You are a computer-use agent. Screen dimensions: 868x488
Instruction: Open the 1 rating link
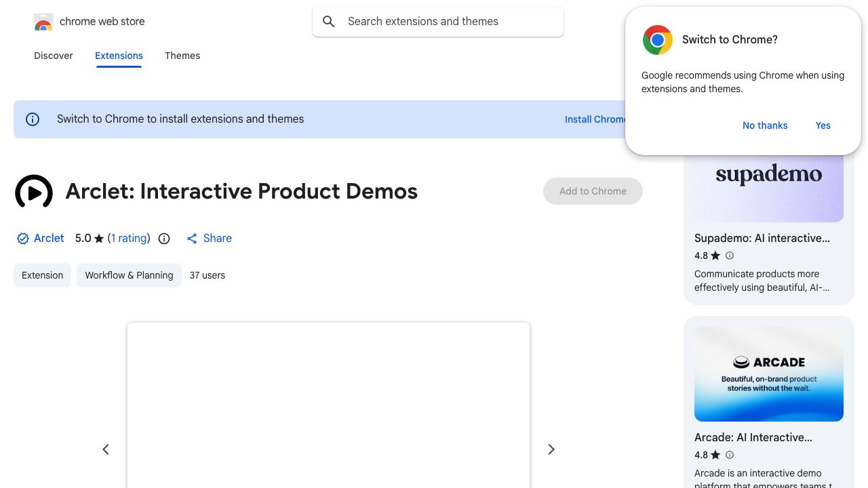[x=129, y=239]
